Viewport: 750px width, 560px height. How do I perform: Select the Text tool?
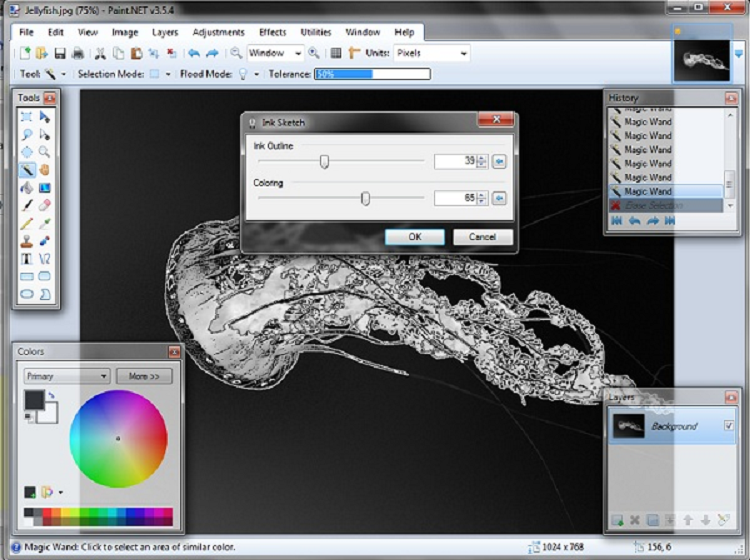(27, 259)
